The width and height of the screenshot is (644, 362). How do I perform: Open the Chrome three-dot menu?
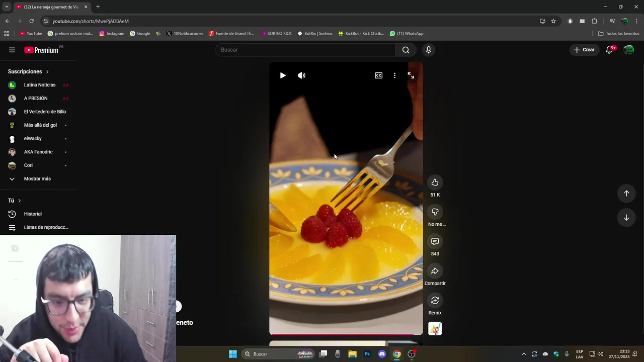click(x=637, y=21)
